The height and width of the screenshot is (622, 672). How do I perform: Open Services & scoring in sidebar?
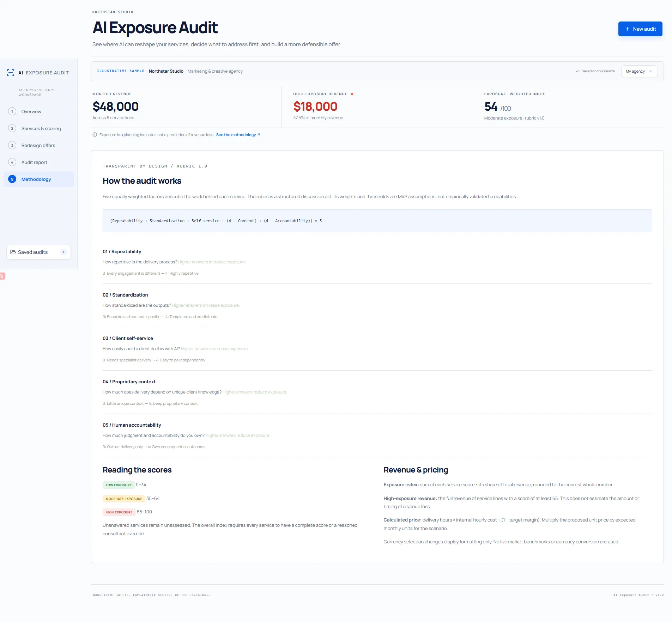tap(39, 128)
